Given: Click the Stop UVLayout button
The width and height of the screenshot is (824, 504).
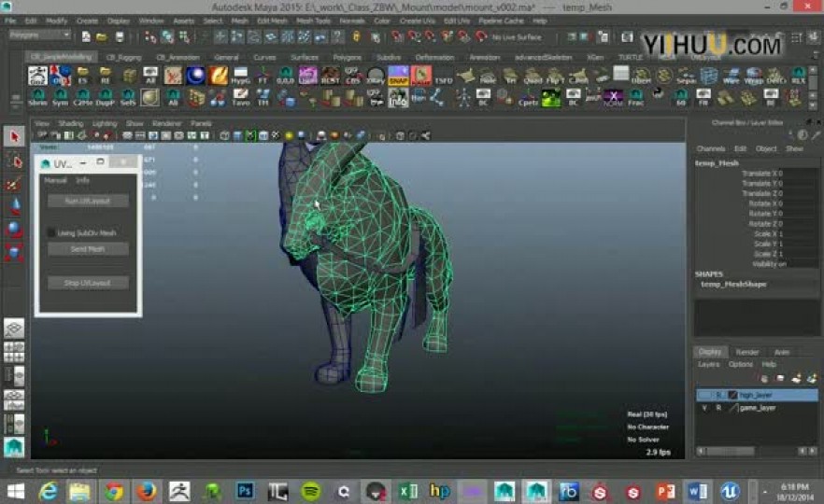Looking at the screenshot, I should (x=88, y=283).
